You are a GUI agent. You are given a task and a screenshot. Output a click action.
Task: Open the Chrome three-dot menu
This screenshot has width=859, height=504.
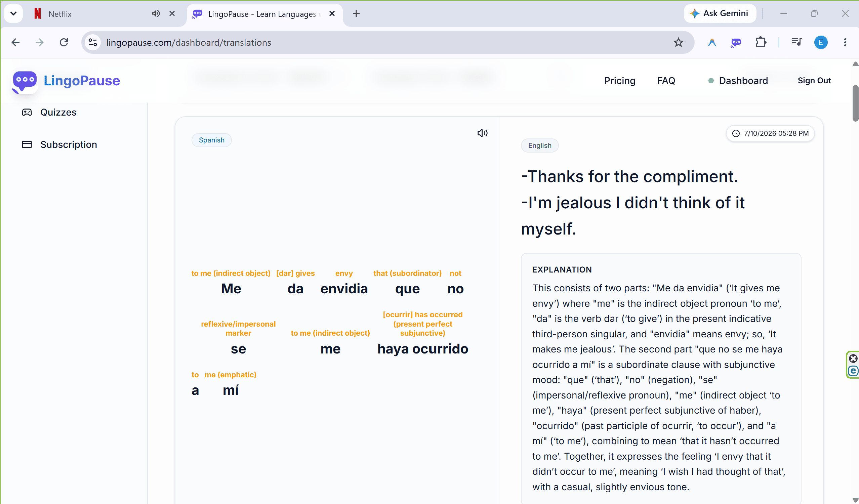(x=845, y=42)
